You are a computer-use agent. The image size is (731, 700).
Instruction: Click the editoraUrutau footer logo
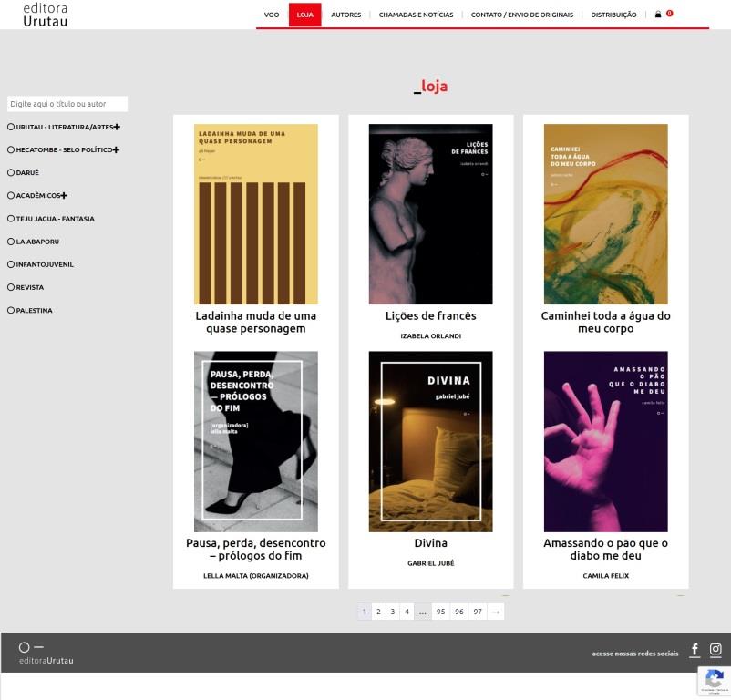coord(46,654)
